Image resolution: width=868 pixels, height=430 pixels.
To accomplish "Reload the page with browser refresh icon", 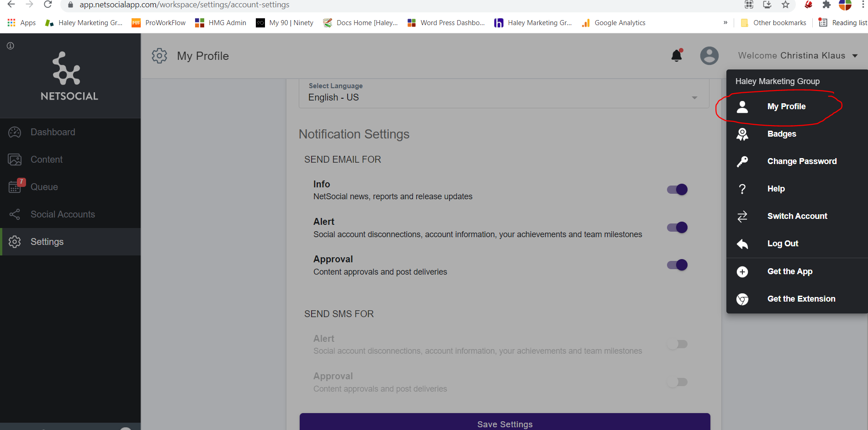I will 48,5.
